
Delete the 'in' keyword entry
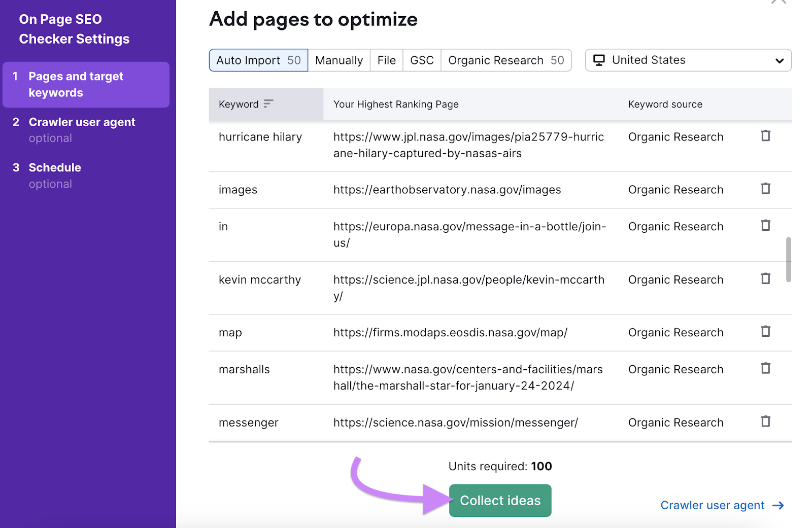tap(765, 225)
